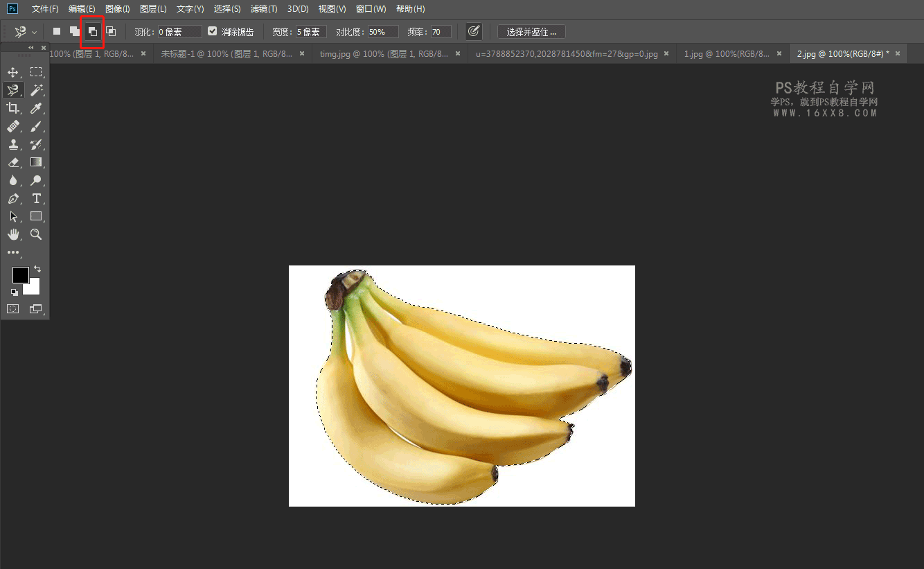Choose Subtract from Selection mode
Screen dimensions: 924x569
[92, 32]
